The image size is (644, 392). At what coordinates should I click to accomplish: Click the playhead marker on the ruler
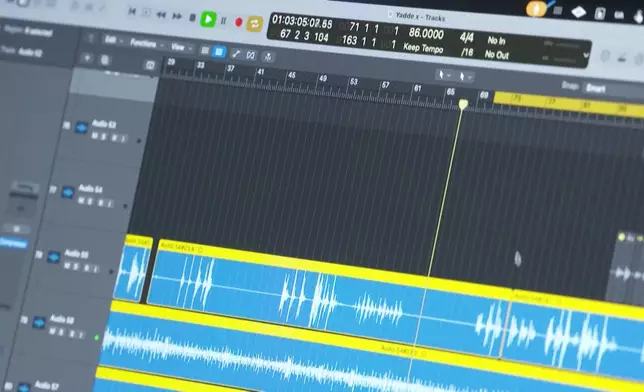click(x=463, y=104)
